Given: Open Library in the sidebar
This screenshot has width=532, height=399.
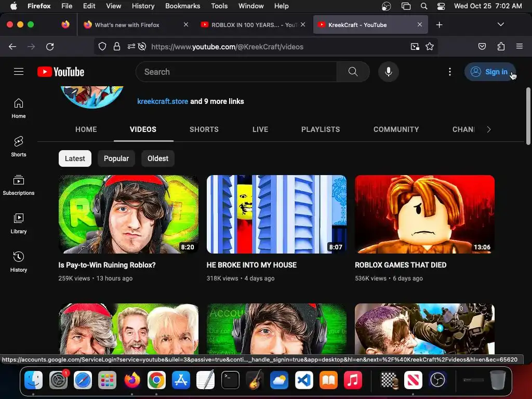Looking at the screenshot, I should click(x=19, y=223).
